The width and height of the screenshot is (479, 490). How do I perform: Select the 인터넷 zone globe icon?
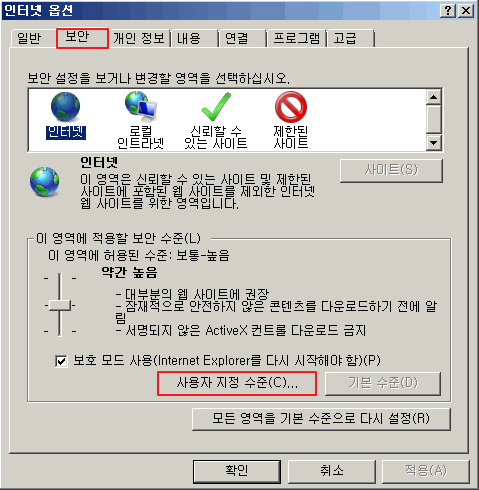tap(65, 107)
